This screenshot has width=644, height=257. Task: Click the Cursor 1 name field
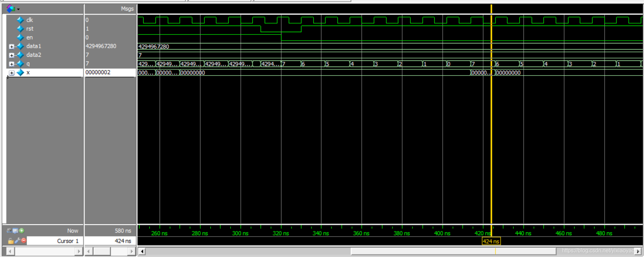54,241
